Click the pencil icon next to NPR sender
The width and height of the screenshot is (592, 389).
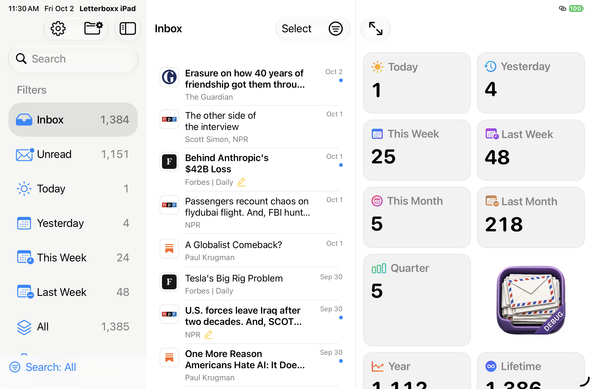208,335
